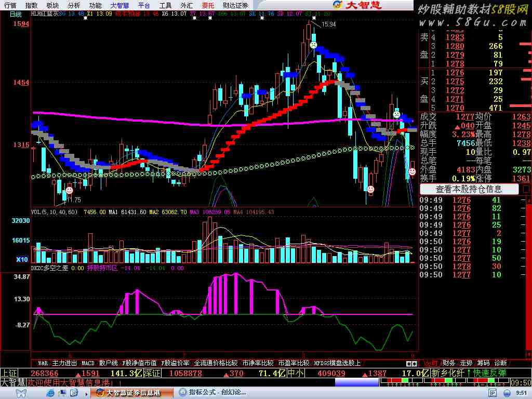This screenshot has height=399, width=532.
Task: Switch to the red 分时 side tab
Action: pyautogui.click(x=431, y=363)
